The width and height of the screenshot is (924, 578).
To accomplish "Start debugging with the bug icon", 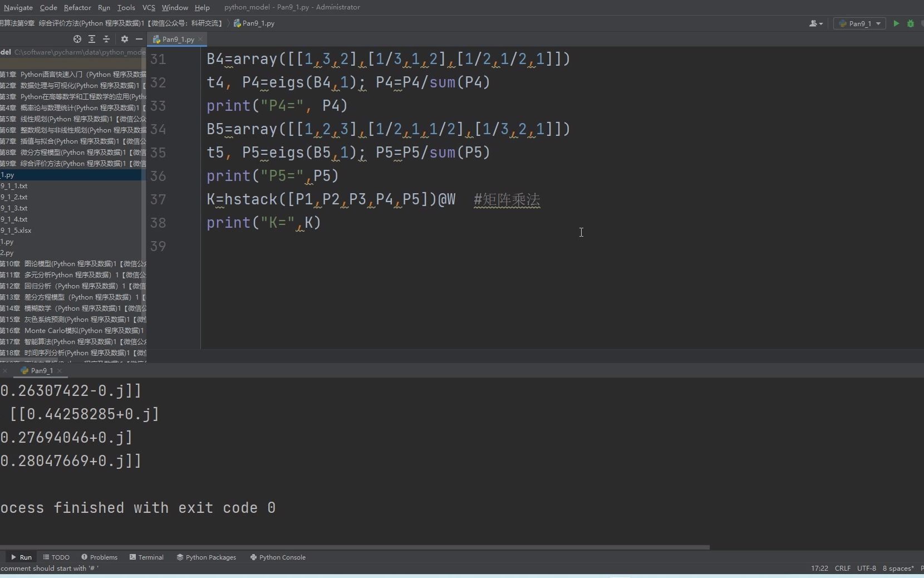I will 911,24.
